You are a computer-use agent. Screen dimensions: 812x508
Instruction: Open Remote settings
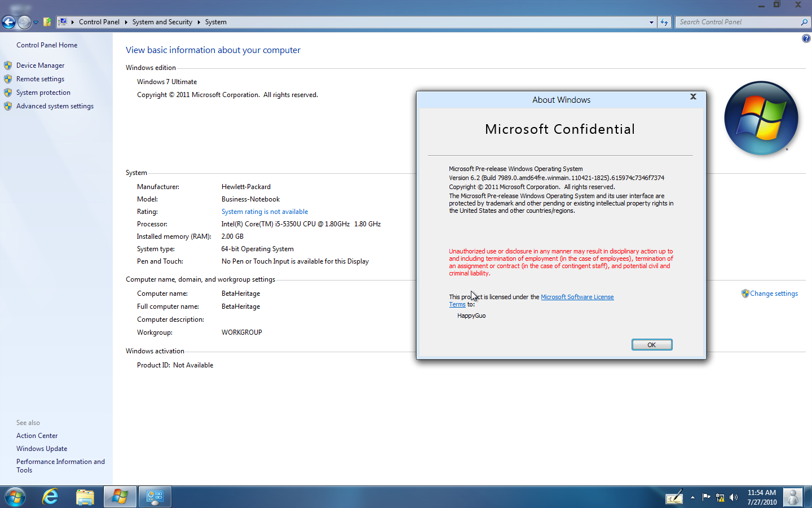click(40, 79)
